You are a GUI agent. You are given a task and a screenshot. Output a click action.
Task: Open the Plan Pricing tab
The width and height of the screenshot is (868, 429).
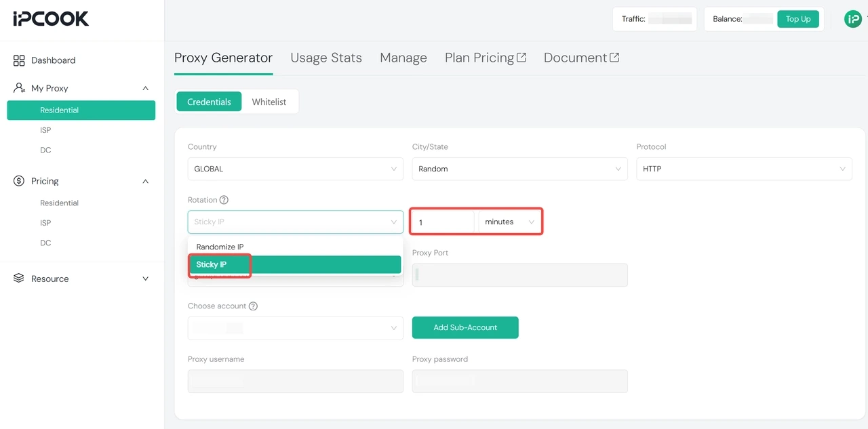[486, 58]
